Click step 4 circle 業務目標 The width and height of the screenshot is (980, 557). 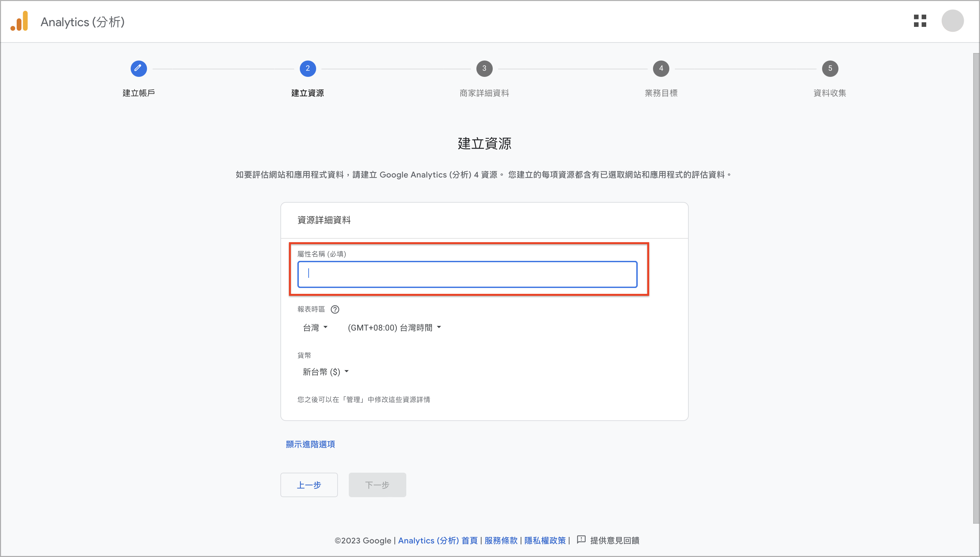point(661,68)
